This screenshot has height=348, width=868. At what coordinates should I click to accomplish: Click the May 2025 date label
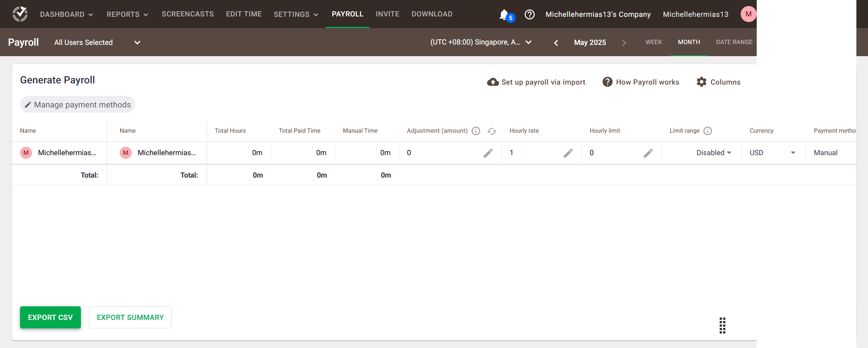[590, 42]
